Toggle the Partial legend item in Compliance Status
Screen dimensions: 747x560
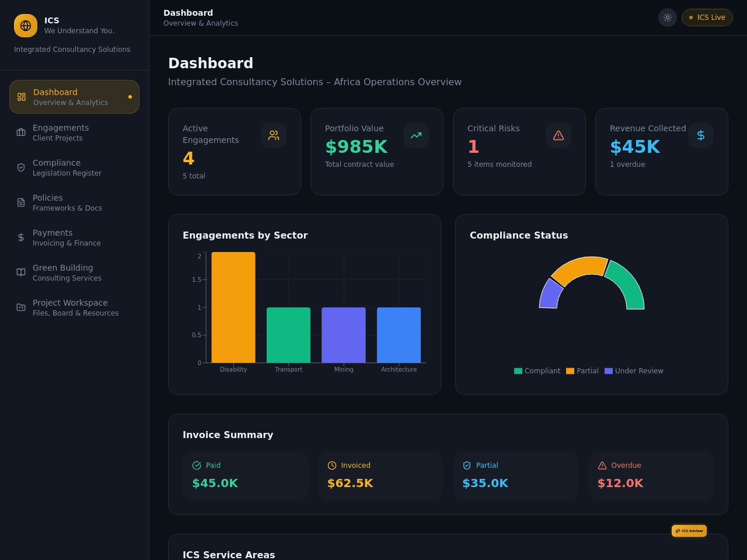(x=582, y=371)
